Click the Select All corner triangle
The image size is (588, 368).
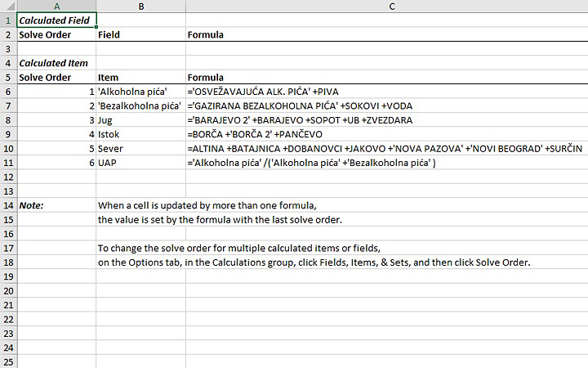(x=8, y=6)
